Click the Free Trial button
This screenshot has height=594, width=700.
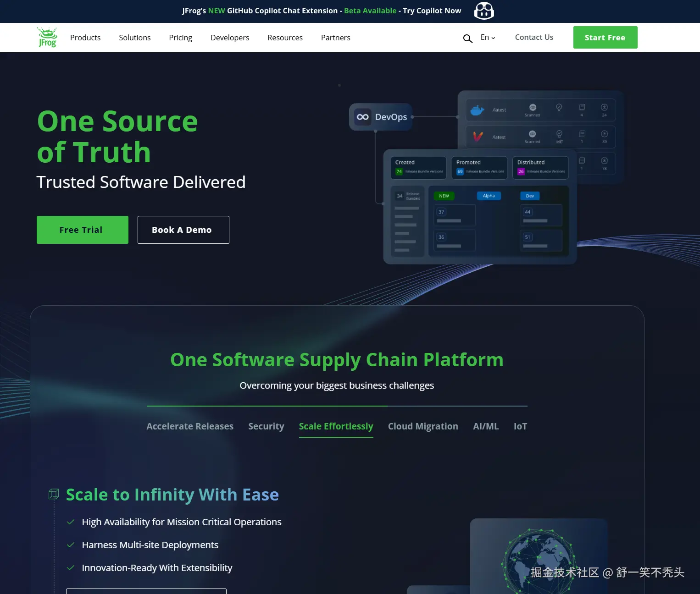click(83, 230)
